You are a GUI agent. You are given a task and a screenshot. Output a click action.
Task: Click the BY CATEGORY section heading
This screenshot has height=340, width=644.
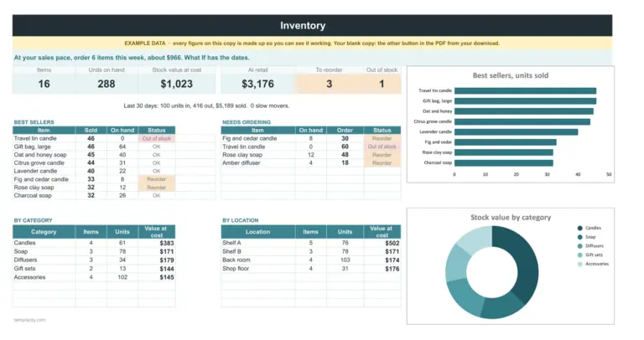click(33, 220)
